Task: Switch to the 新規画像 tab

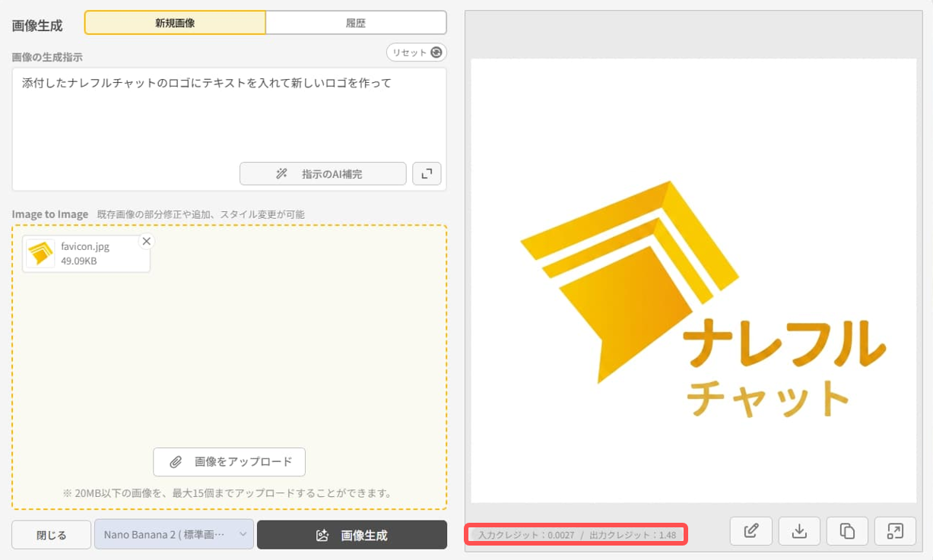Action: [x=175, y=23]
